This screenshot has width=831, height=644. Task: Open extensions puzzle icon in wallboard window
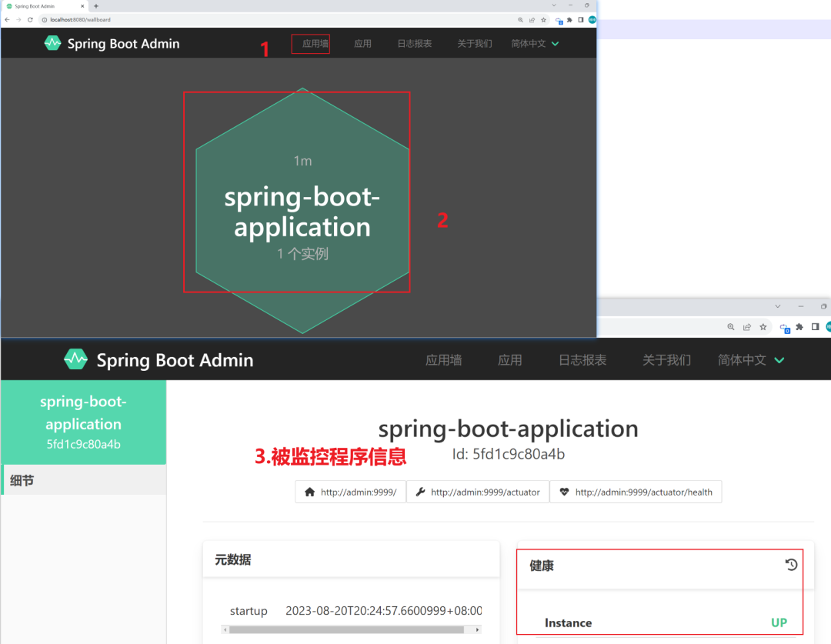[569, 19]
